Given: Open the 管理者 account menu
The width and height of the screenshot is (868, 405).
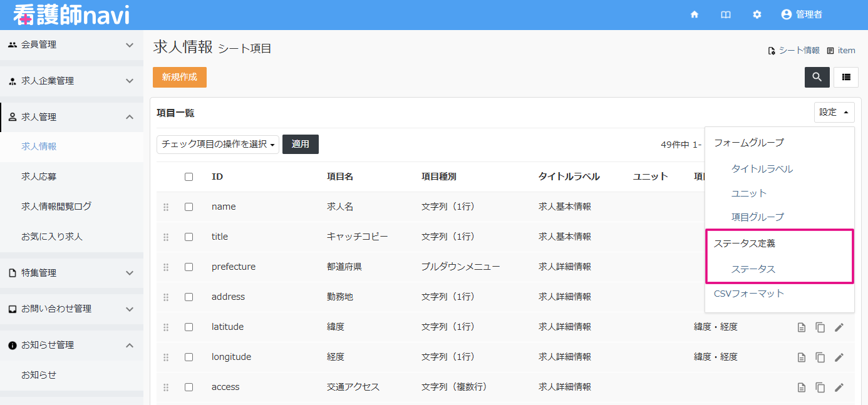Looking at the screenshot, I should (x=802, y=14).
